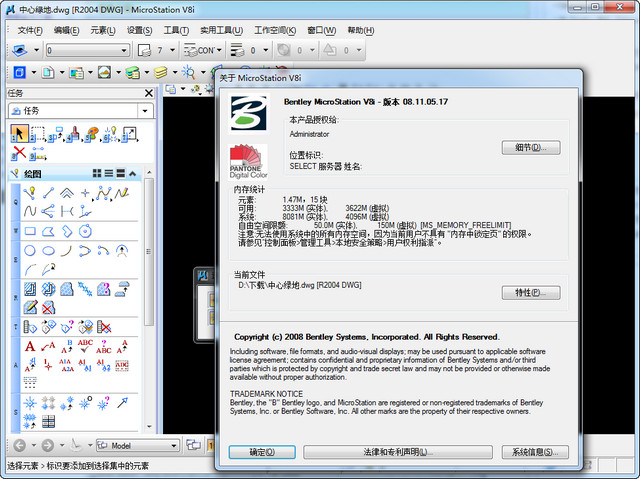640x479 pixels.
Task: Select the Element Selection arrow tool
Action: 19,133
